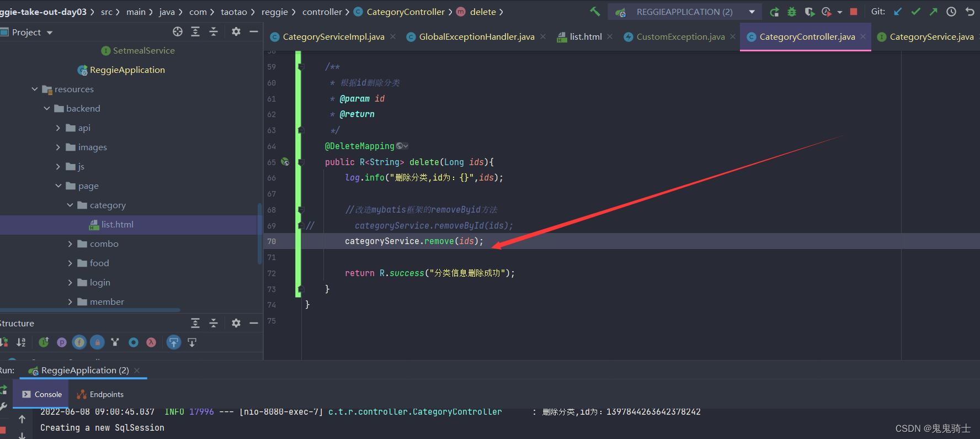The image size is (980, 439).
Task: Close the ReggieApplication (2) run tab
Action: (x=137, y=370)
